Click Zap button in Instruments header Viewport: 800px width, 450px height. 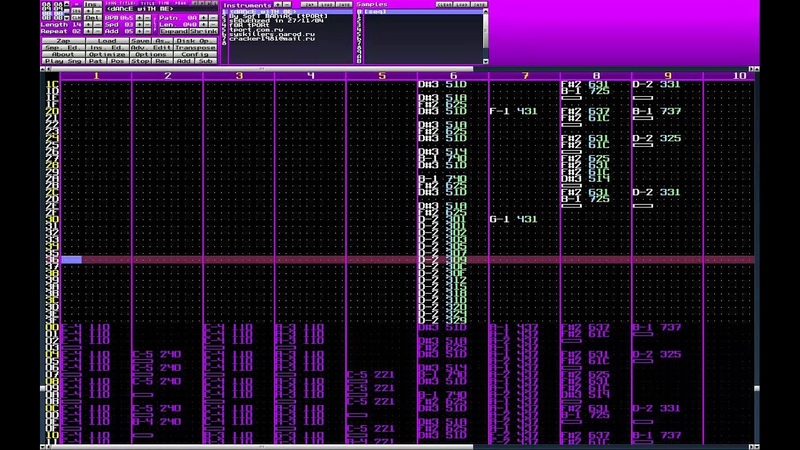click(x=309, y=5)
